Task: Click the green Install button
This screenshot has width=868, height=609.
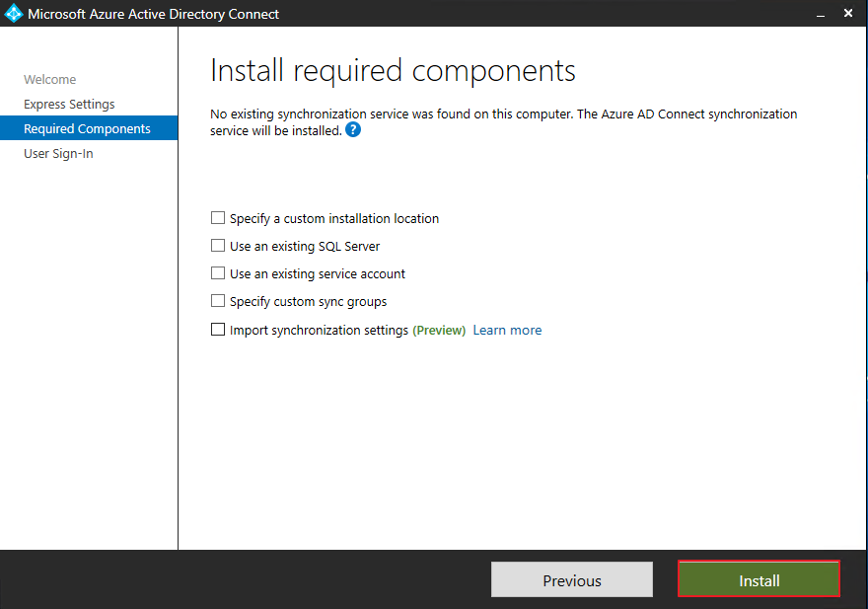Action: click(759, 579)
